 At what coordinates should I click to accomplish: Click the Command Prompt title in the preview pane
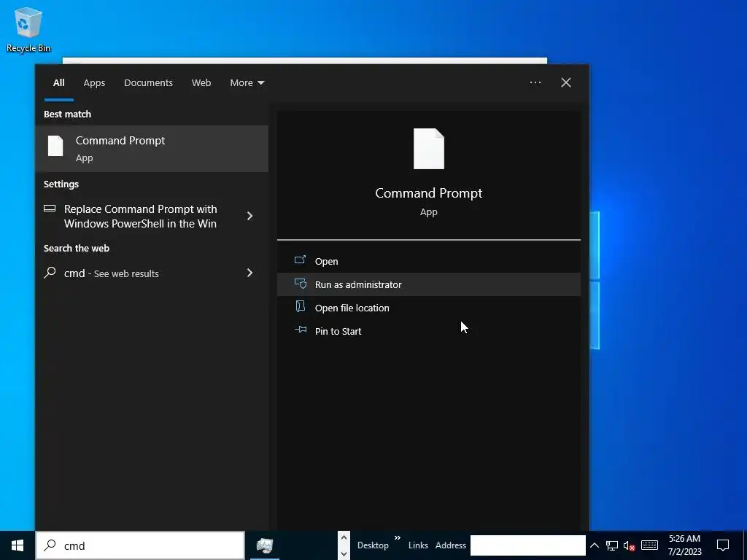(429, 192)
